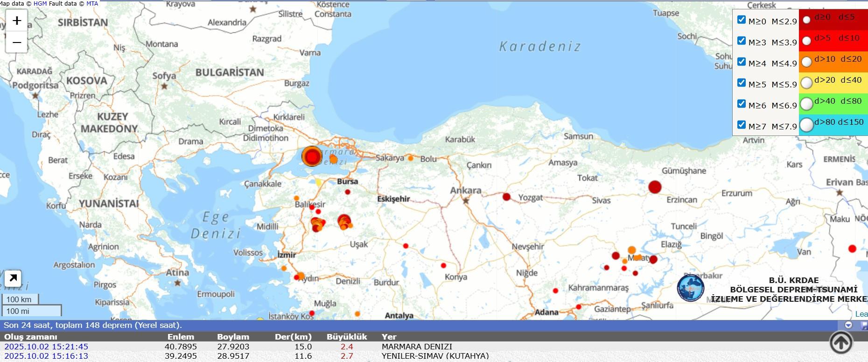Expand the dropdown arrow in the blue bar
Viewport: 868px width, 362px height.
click(848, 325)
